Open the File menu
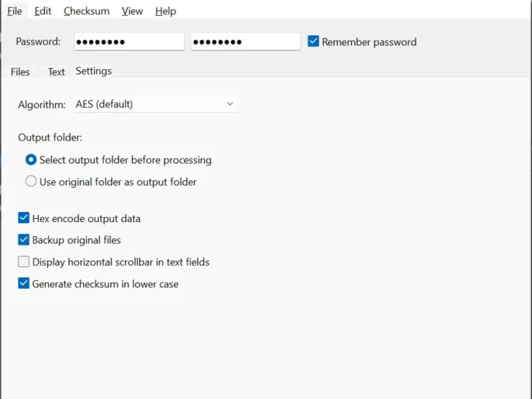Viewport: 532px width, 399px height. coord(15,11)
